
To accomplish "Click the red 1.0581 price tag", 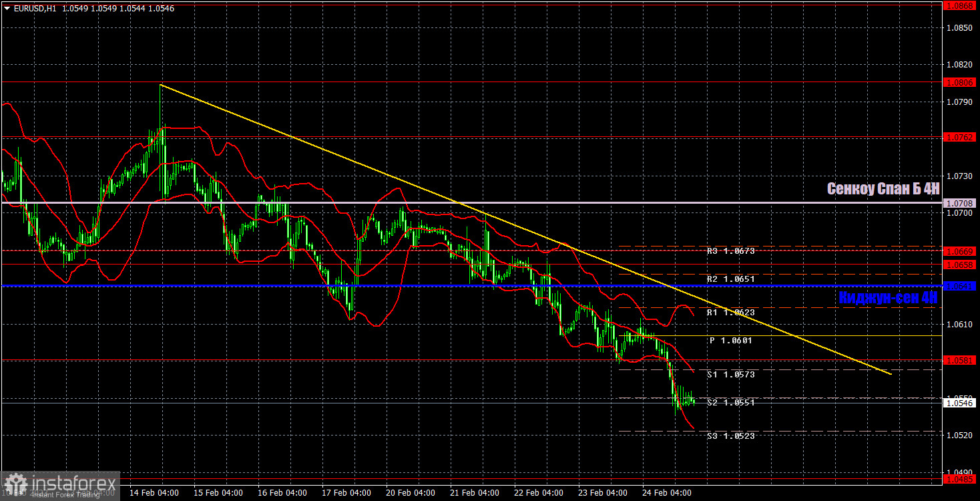I will (961, 360).
